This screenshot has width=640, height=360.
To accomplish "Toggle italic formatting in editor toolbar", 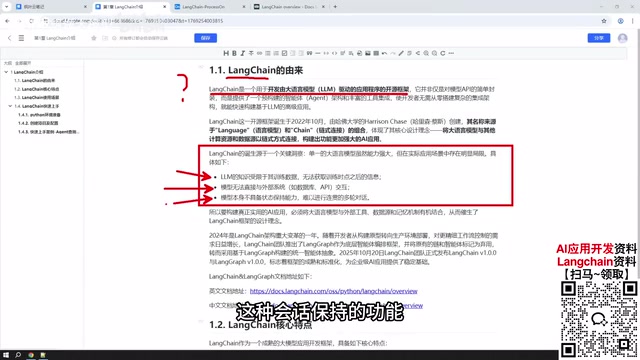I will pyautogui.click(x=243, y=53).
